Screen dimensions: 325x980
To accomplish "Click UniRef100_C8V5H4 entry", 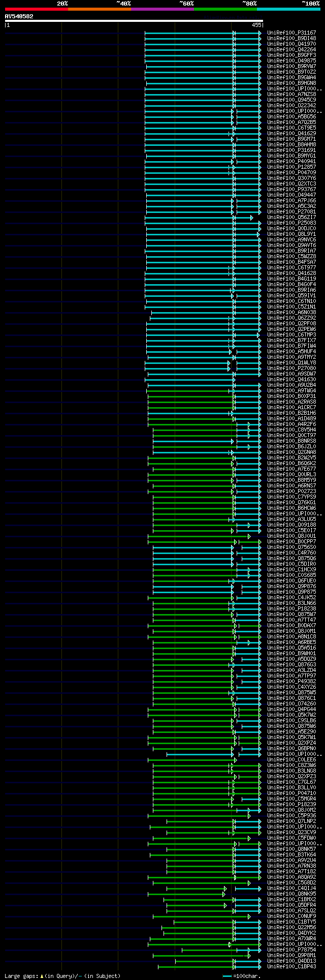I will click(x=291, y=430).
